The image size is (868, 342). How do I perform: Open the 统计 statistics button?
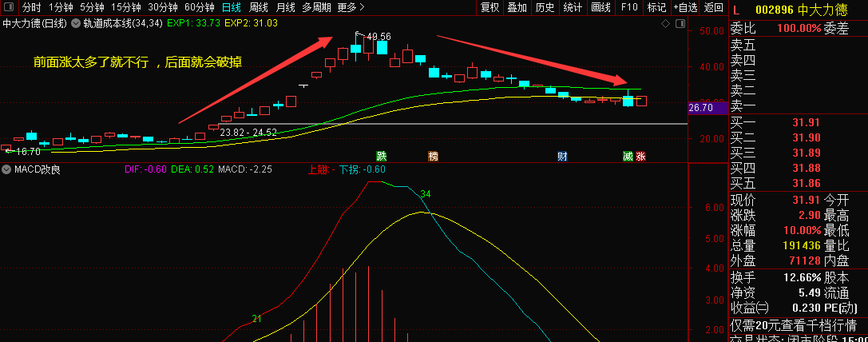573,7
